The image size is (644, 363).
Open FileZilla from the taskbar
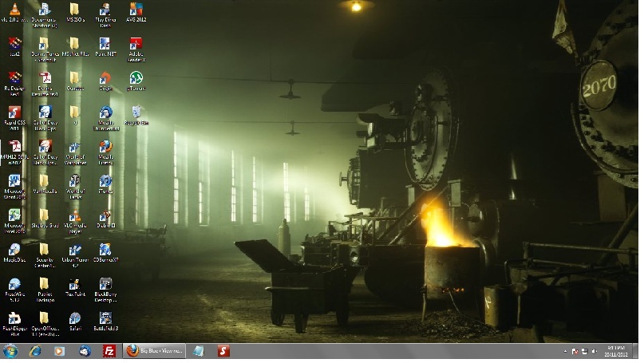[109, 351]
